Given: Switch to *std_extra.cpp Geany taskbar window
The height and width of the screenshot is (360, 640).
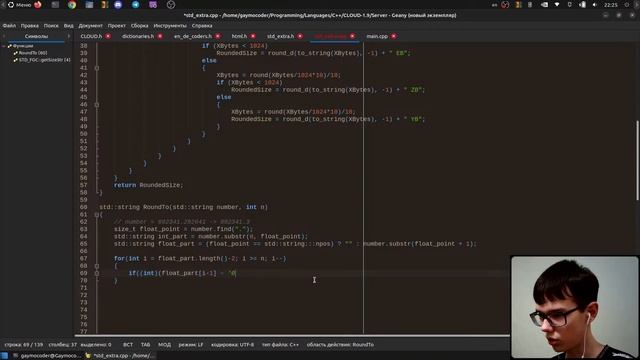Looking at the screenshot, I should tap(120, 356).
